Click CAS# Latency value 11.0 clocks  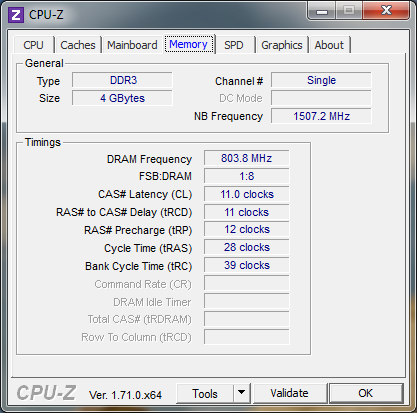coord(247,194)
